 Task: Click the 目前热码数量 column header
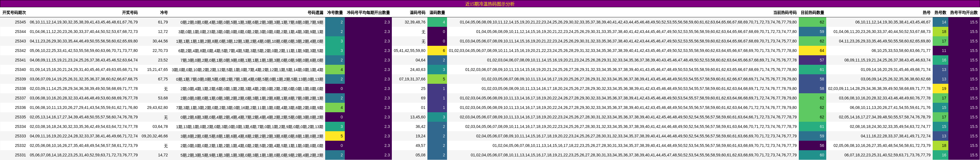pyautogui.click(x=812, y=13)
